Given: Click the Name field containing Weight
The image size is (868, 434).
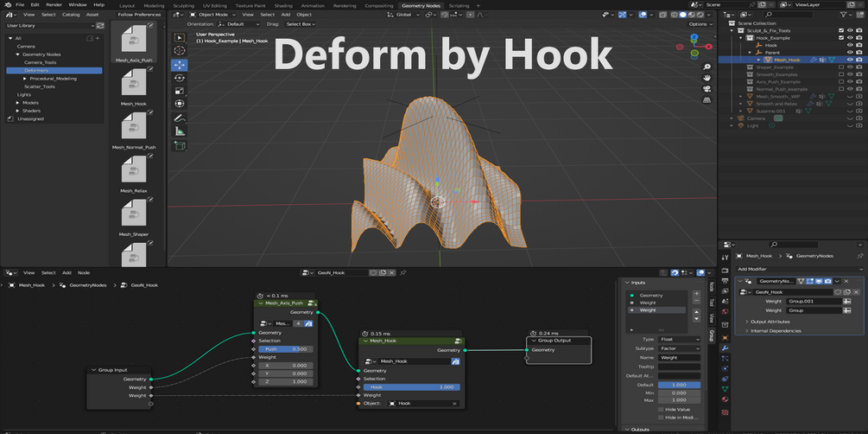Looking at the screenshot, I should click(x=679, y=358).
